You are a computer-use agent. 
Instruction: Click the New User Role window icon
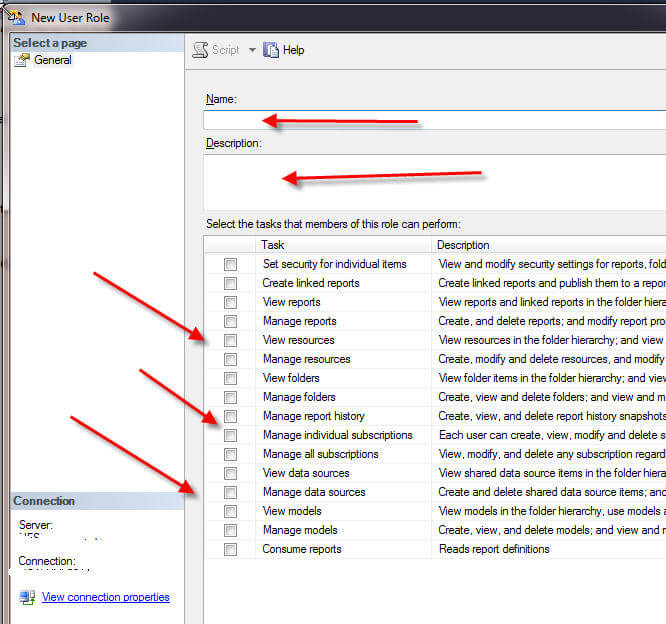(x=16, y=17)
